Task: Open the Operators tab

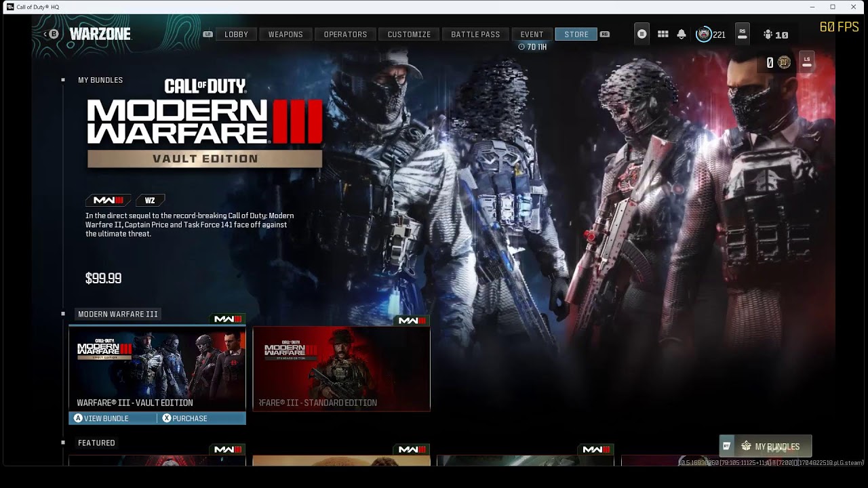Action: [x=345, y=34]
